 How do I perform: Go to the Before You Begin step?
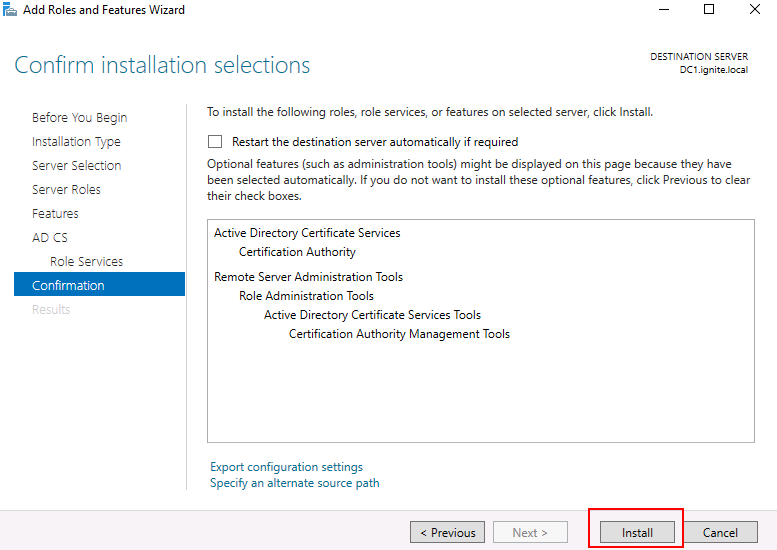[x=80, y=117]
